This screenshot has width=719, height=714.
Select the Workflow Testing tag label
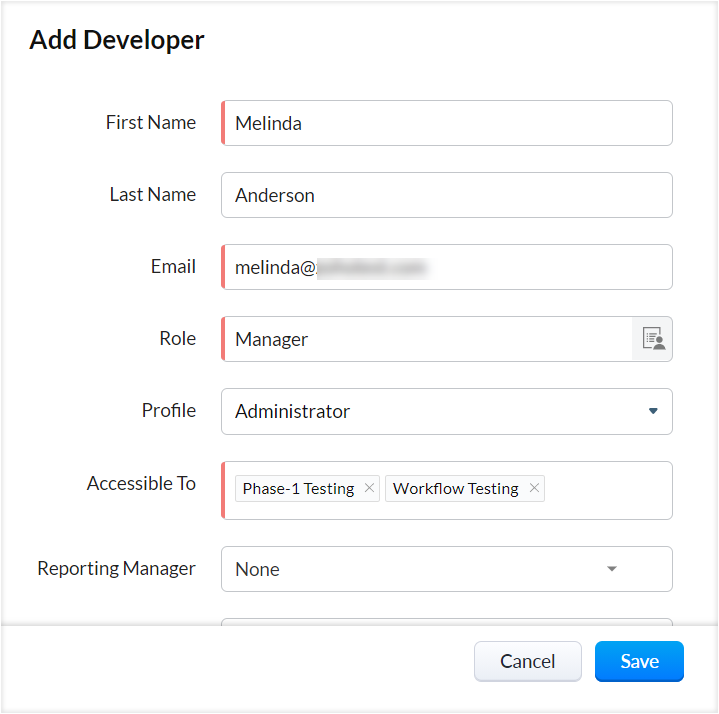click(455, 488)
